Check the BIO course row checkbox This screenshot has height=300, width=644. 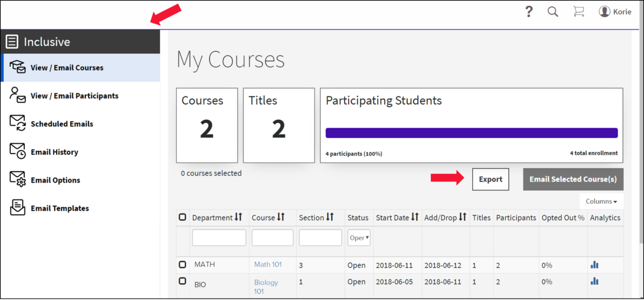click(x=182, y=281)
